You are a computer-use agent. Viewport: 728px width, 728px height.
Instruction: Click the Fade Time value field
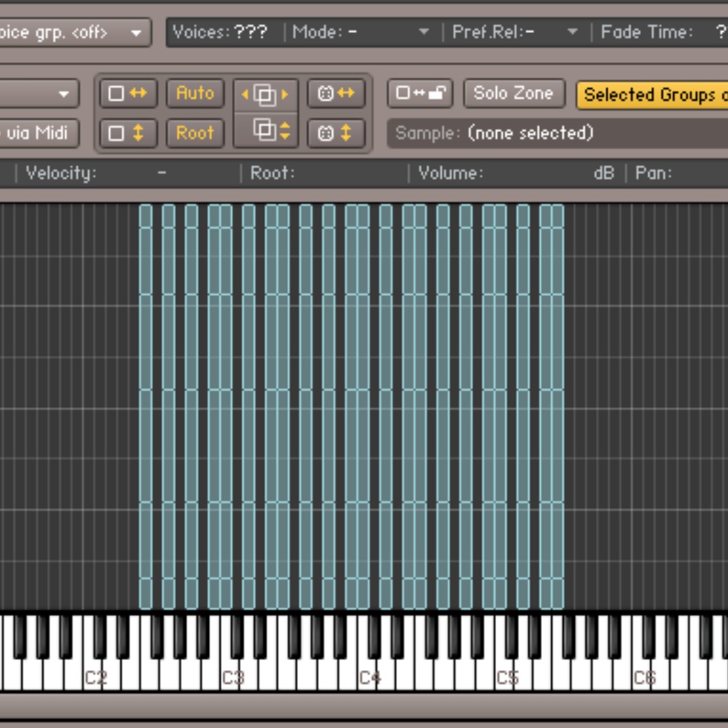[721, 32]
